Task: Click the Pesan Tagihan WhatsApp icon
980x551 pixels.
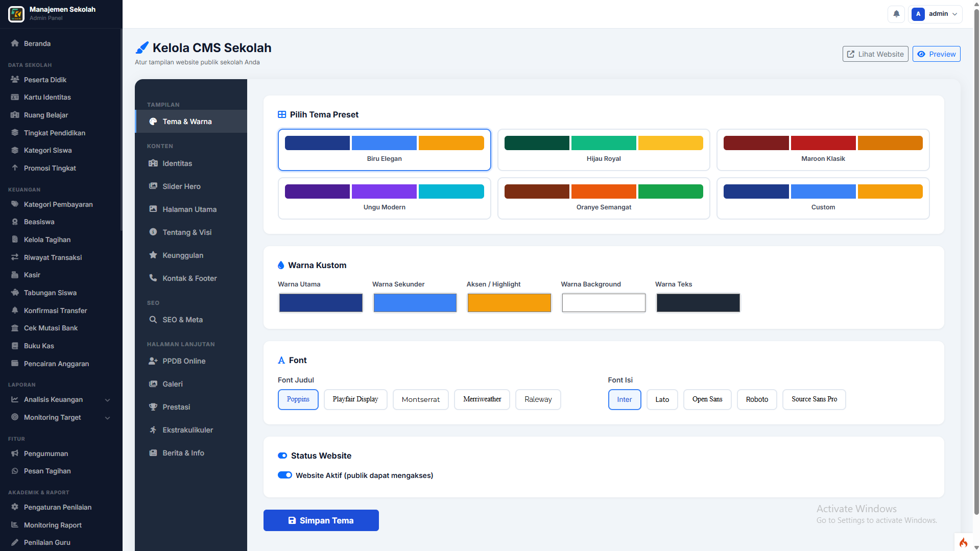Action: pyautogui.click(x=15, y=471)
